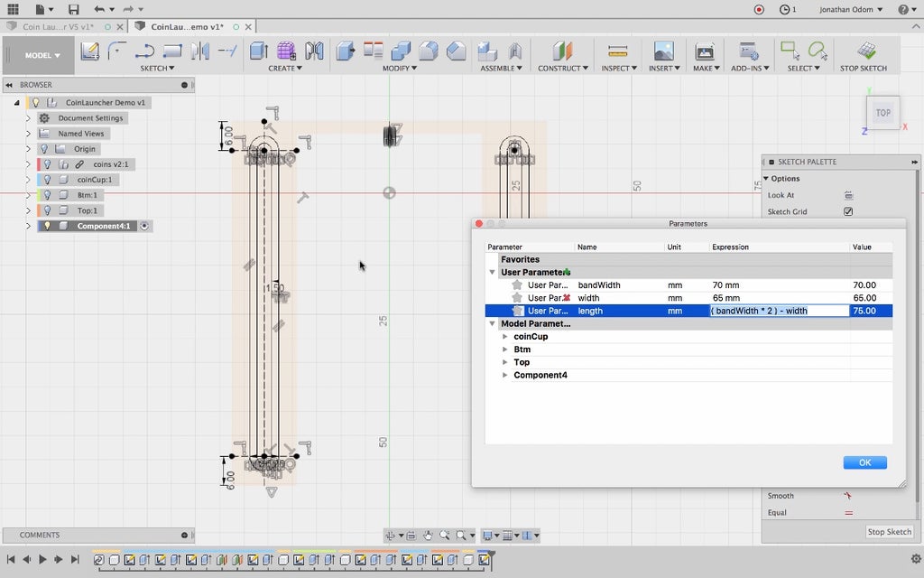Open the CONSTRUCT menu
This screenshot has height=578, width=924.
pos(562,69)
